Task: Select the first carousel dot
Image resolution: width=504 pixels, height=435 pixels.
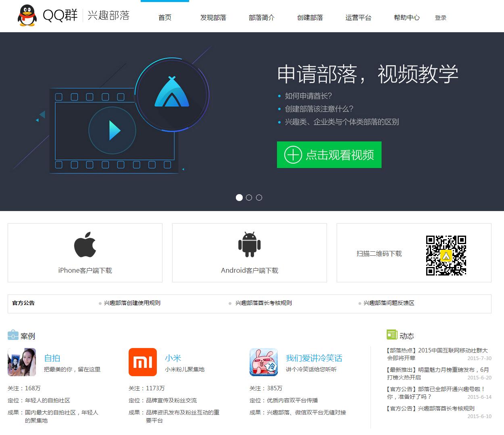Action: click(239, 197)
